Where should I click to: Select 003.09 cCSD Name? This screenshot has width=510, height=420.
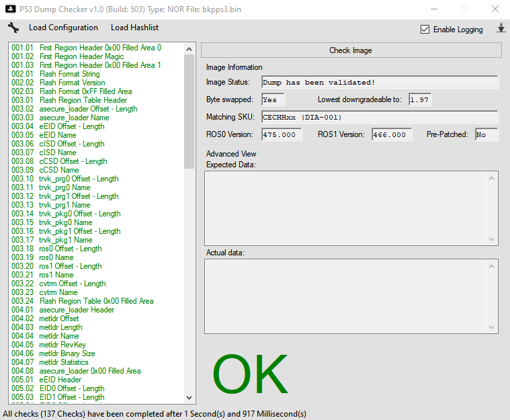coord(45,170)
